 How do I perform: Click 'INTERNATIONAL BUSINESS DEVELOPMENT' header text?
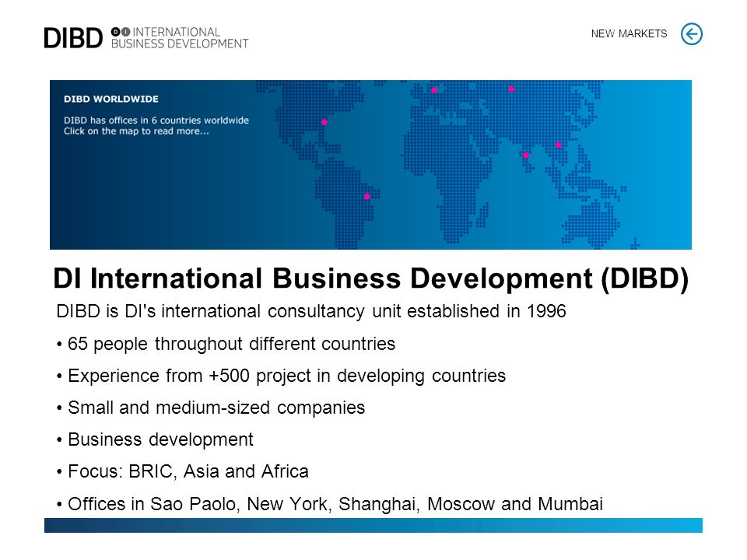pyautogui.click(x=180, y=38)
